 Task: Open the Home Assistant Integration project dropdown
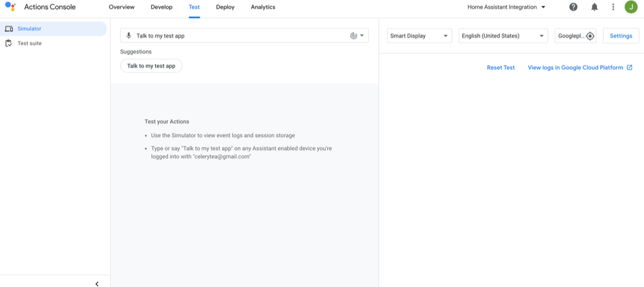pos(506,7)
